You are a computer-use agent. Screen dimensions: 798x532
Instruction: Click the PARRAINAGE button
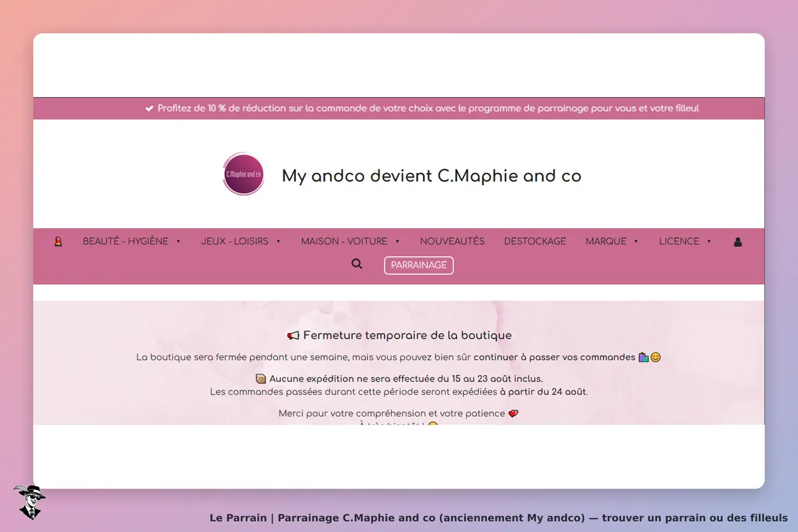pyautogui.click(x=419, y=265)
